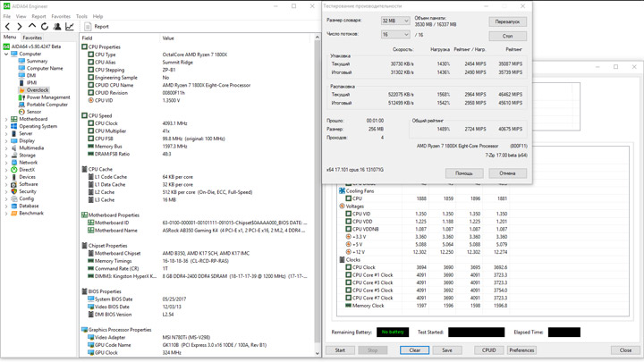This screenshot has height=362, width=644.
Task: Click the CPUID button
Action: click(488, 350)
